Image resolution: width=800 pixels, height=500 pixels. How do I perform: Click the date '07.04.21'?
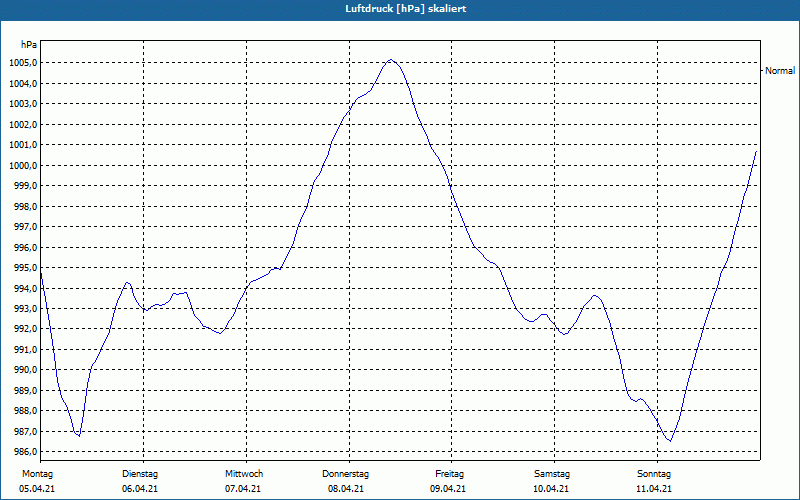coord(243,489)
